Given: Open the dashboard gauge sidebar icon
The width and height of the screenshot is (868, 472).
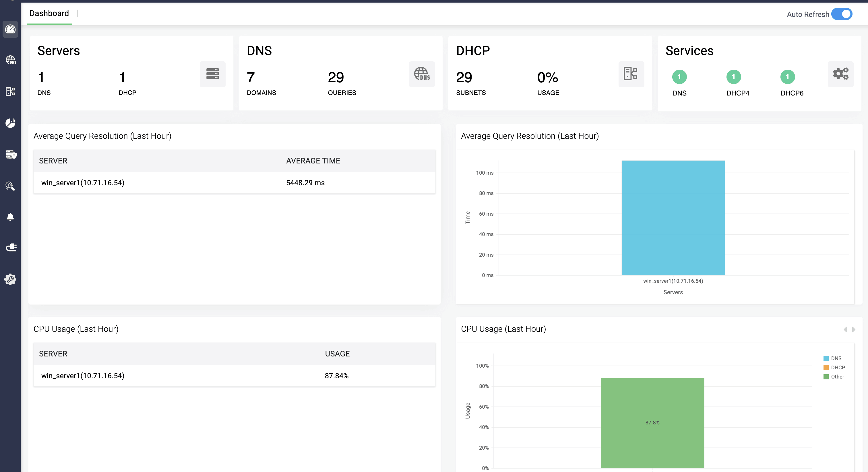Looking at the screenshot, I should click(x=10, y=29).
